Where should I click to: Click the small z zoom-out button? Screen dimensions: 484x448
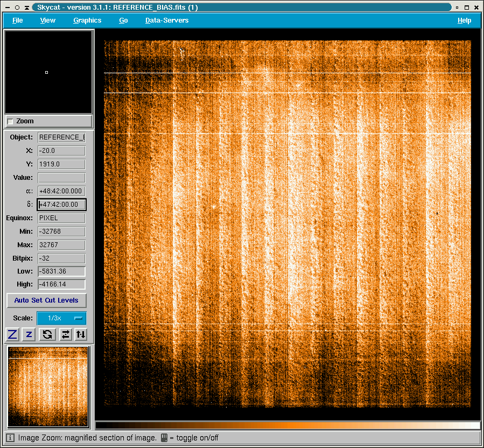pos(29,334)
